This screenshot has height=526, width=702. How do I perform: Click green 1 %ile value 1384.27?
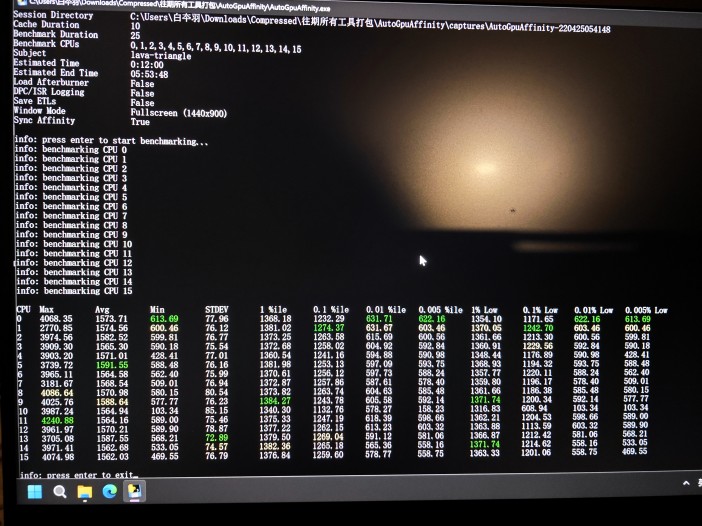(x=275, y=401)
